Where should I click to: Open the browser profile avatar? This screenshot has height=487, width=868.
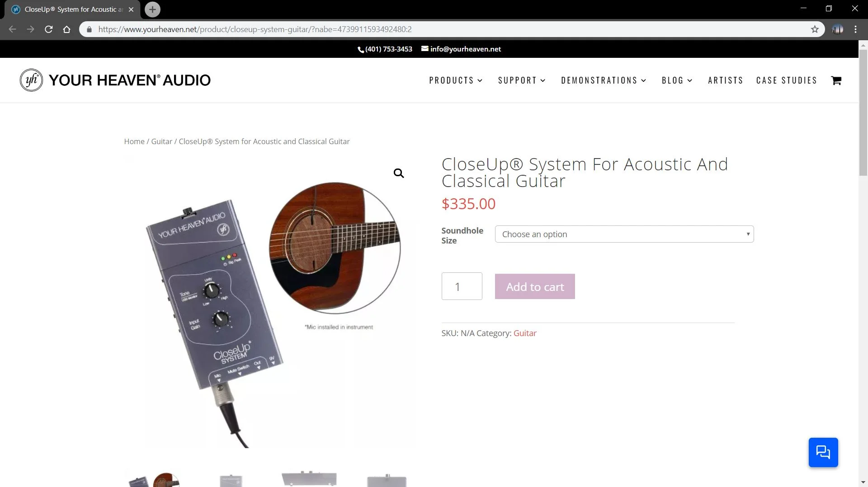(x=837, y=29)
